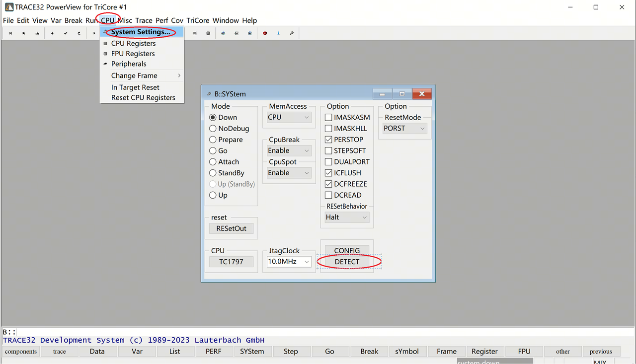The image size is (636, 364).
Task: Click the DETECT button
Action: coord(347,262)
